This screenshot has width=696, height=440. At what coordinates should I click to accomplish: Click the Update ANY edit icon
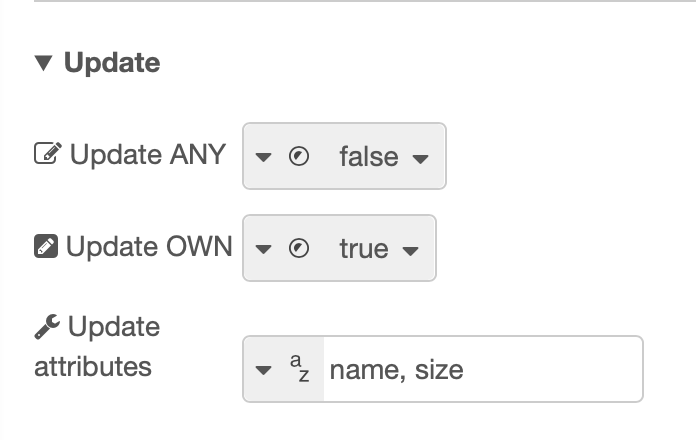pyautogui.click(x=48, y=153)
